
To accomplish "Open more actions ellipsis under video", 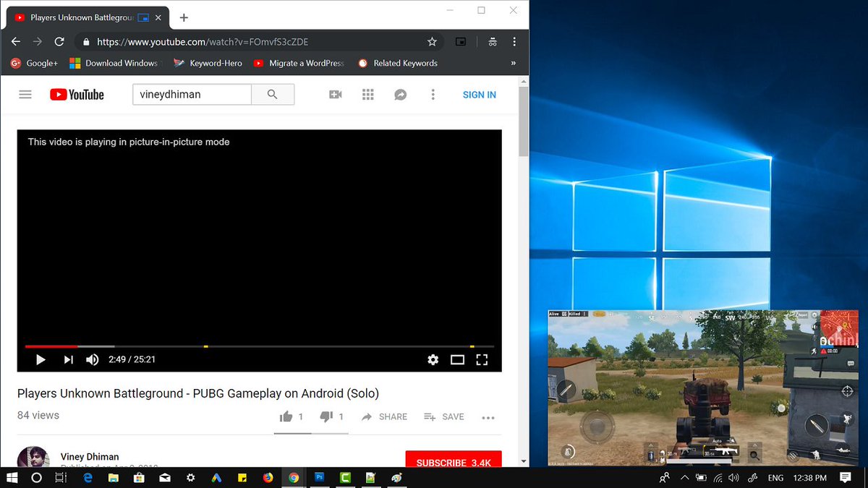I will tap(488, 417).
